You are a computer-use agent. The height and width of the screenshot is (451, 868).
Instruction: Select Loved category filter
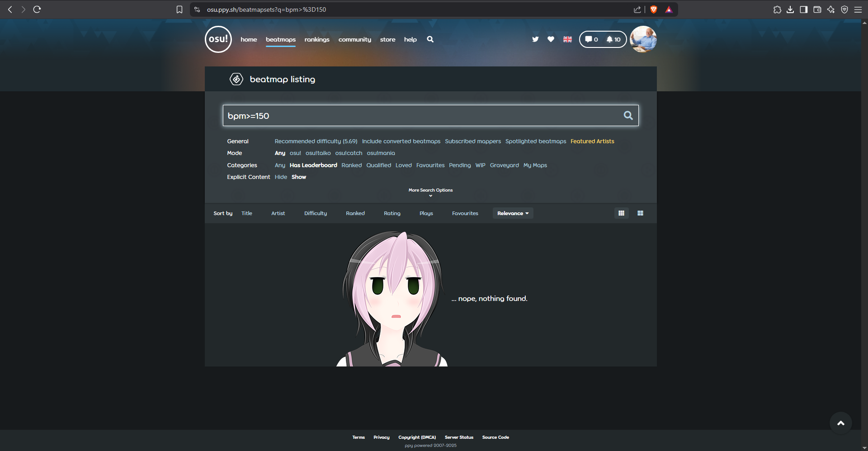tap(404, 165)
